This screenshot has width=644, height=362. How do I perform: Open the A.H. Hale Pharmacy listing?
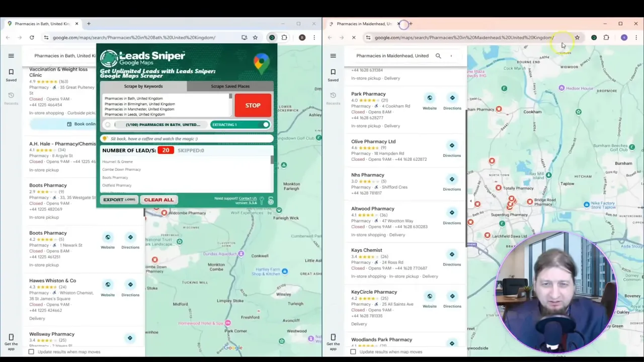[62, 144]
